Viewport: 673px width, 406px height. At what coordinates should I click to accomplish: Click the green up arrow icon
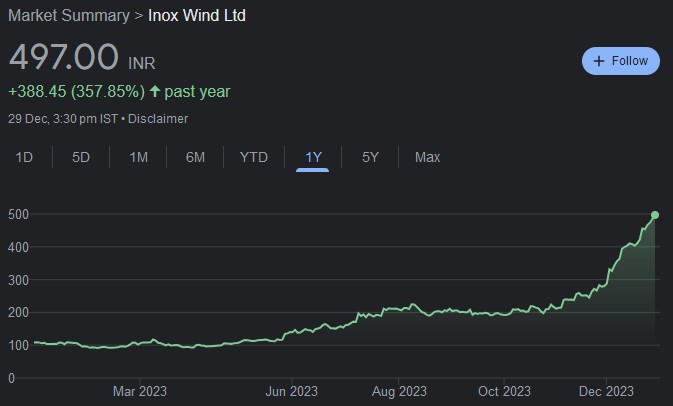[155, 91]
